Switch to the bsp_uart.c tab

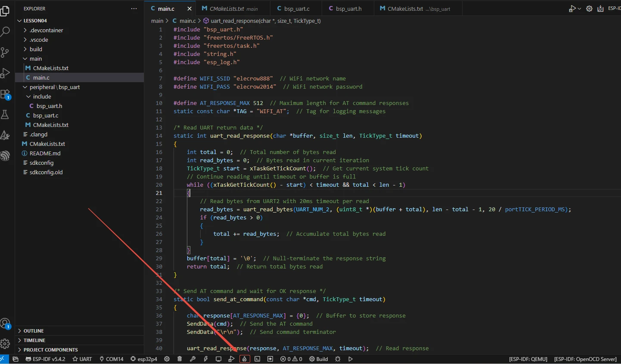[296, 9]
